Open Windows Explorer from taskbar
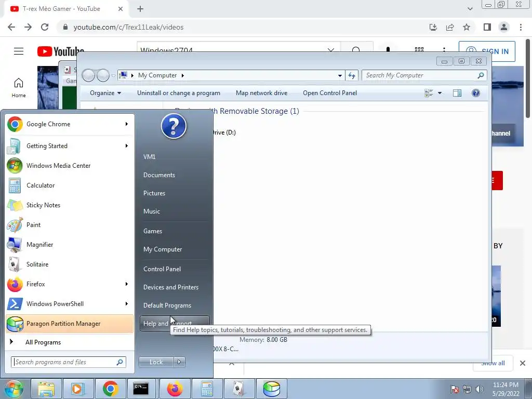Screen dimensions: 532x399 pyautogui.click(x=46, y=389)
